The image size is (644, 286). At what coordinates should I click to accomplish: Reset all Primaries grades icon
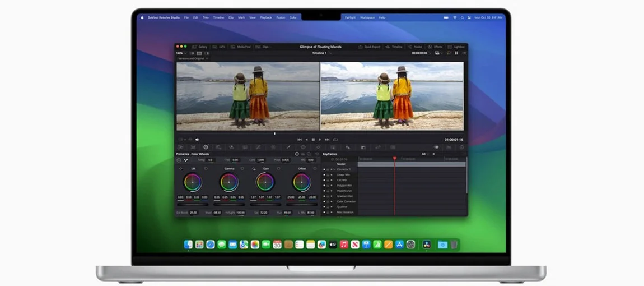[317, 154]
